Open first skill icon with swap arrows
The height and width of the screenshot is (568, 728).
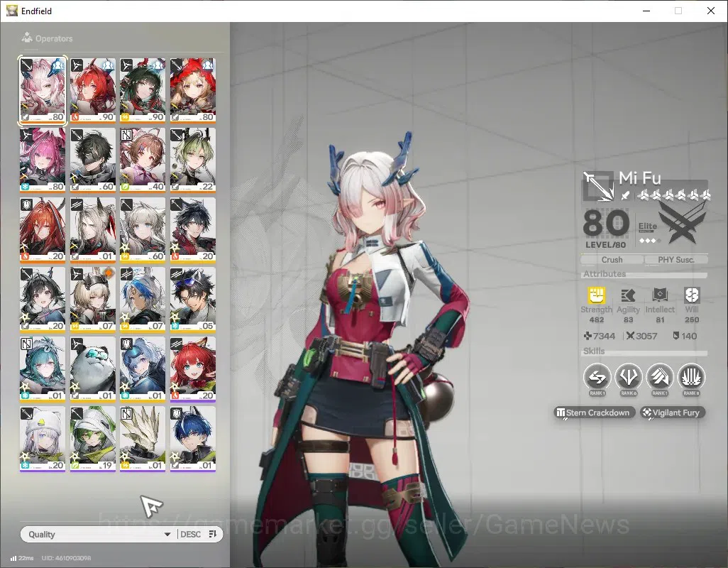(597, 377)
